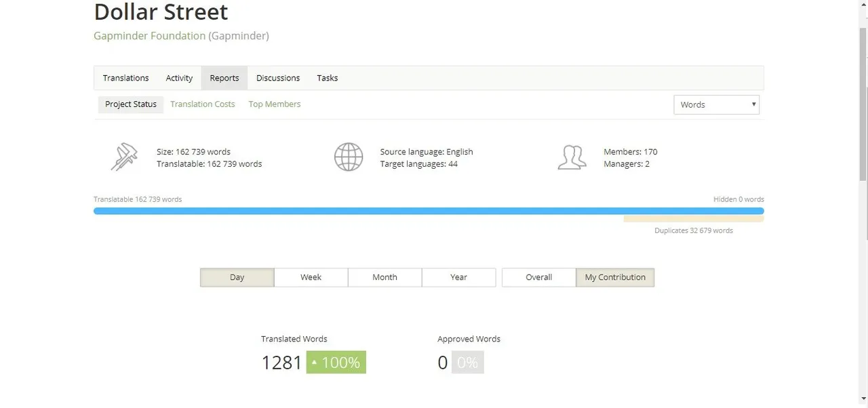Click 'Translatable: 162 739 words' beside caliper icon

(209, 164)
